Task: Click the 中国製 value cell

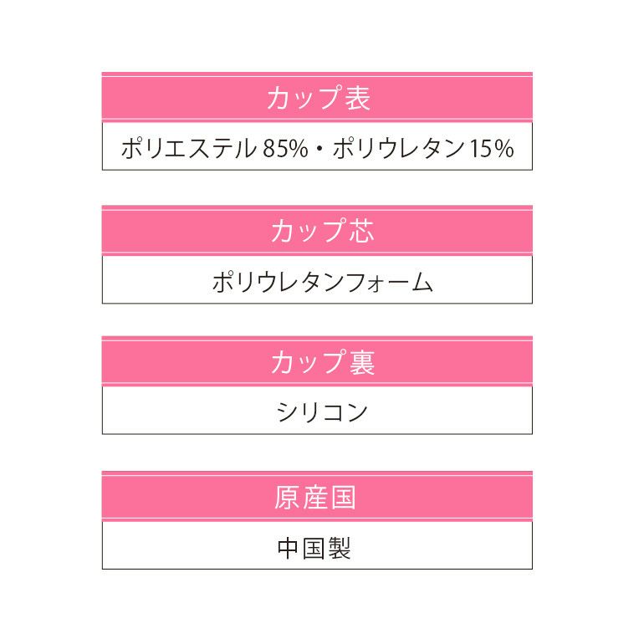Action: [317, 547]
